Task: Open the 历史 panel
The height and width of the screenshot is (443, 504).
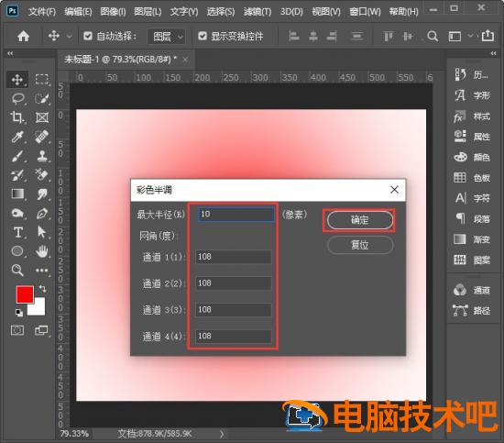Action: 472,75
